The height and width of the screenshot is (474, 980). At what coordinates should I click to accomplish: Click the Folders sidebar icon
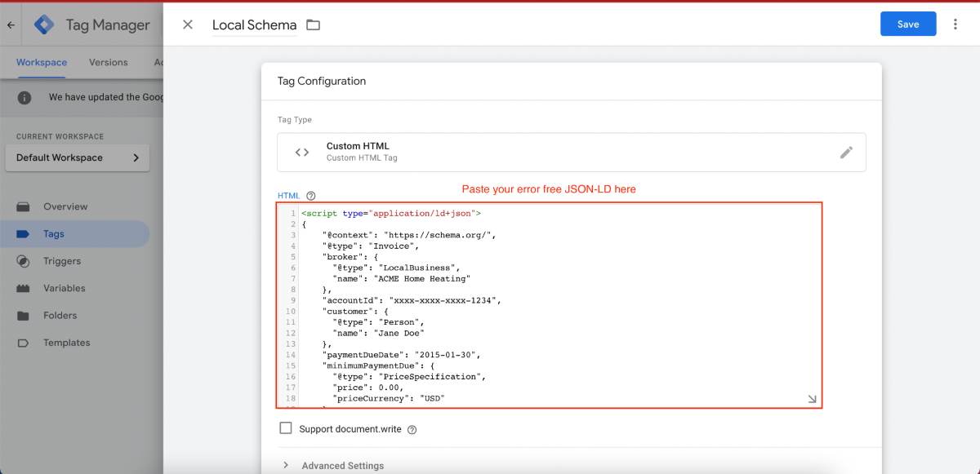coord(23,316)
